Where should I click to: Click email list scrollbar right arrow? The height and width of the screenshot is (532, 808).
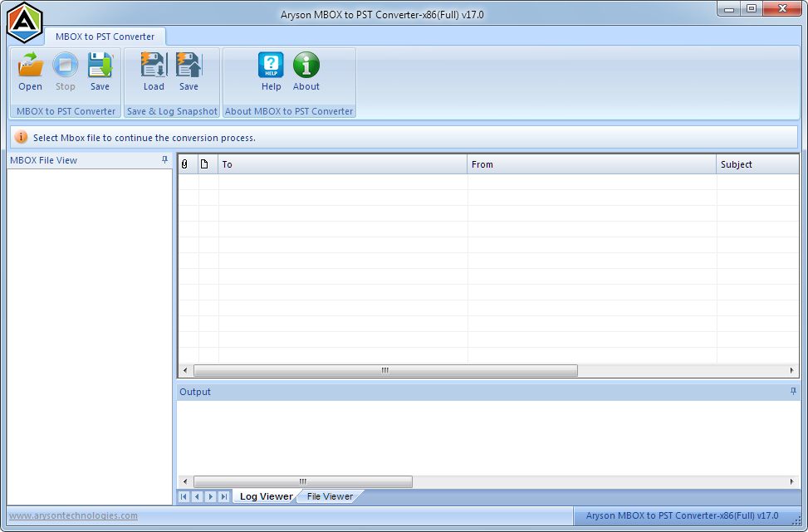point(792,370)
